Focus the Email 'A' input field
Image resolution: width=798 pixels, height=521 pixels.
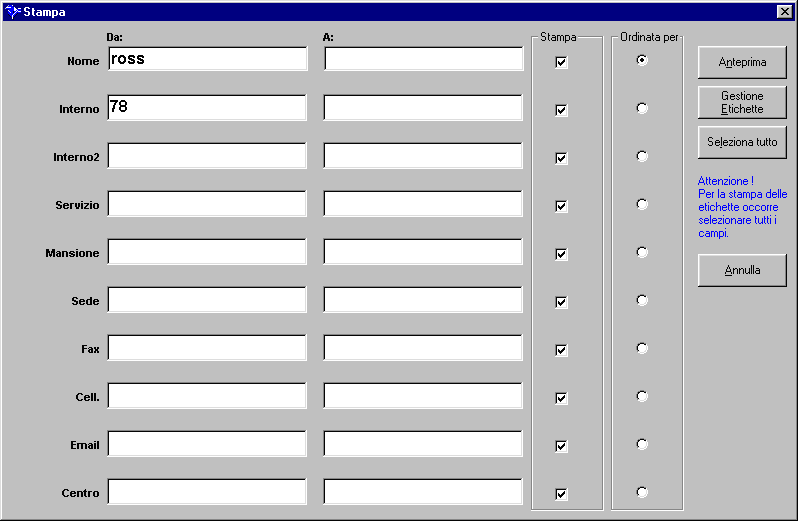423,444
